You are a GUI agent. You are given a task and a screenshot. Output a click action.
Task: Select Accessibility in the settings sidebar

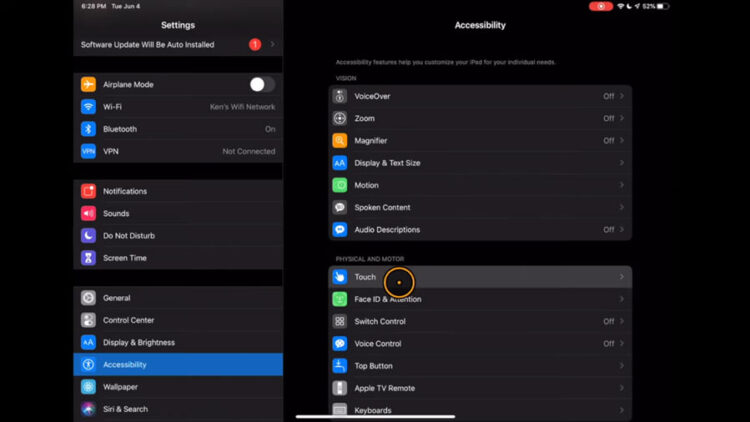coord(178,365)
